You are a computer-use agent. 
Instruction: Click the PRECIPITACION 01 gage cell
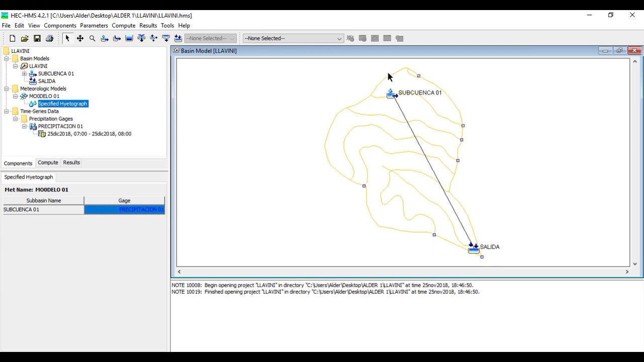125,210
